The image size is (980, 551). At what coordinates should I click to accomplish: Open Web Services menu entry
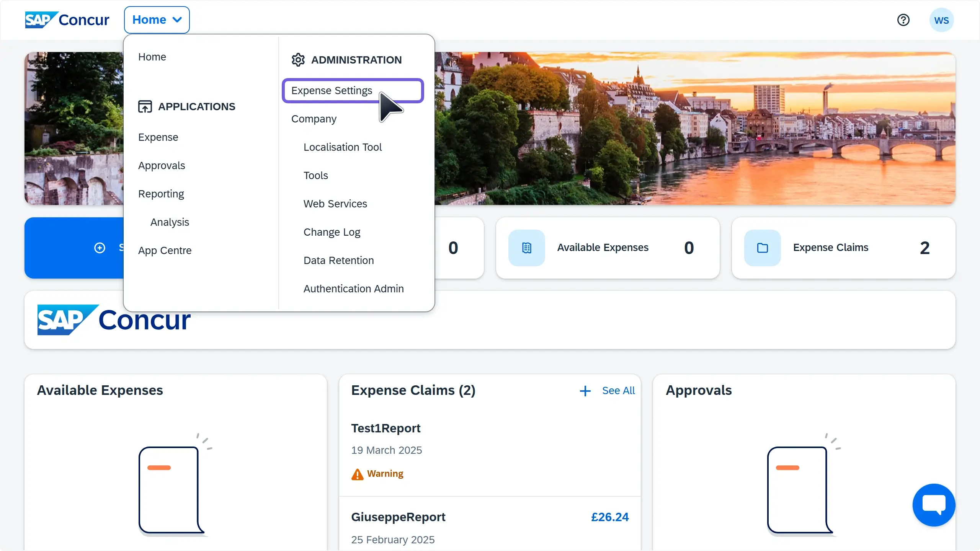pyautogui.click(x=335, y=204)
